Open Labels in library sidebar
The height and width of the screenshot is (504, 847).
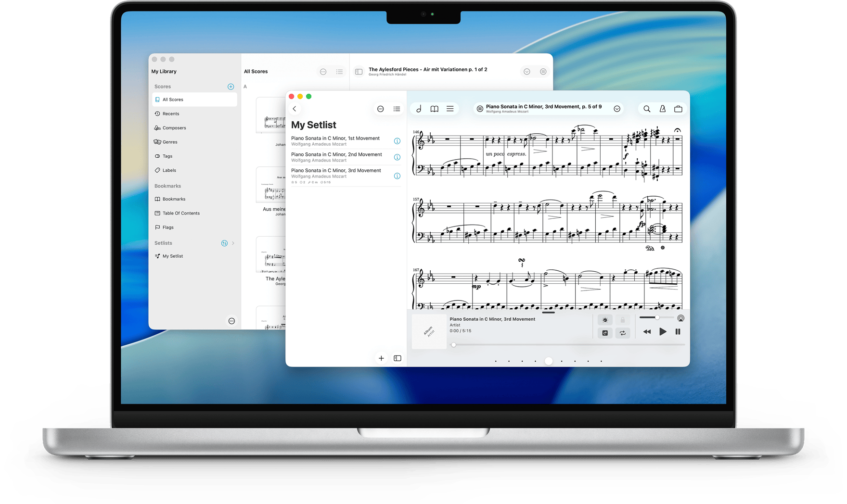coord(194,170)
